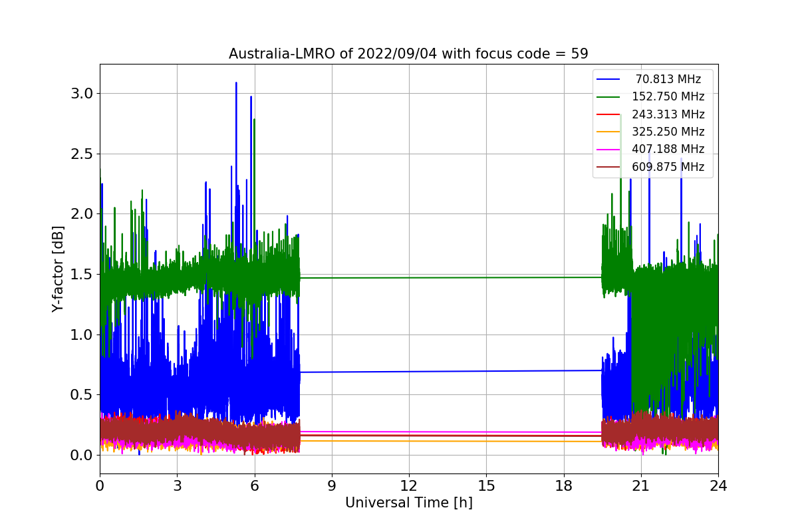Click the 18 hour x-axis tick label
This screenshot has height=532, width=798.
563,485
